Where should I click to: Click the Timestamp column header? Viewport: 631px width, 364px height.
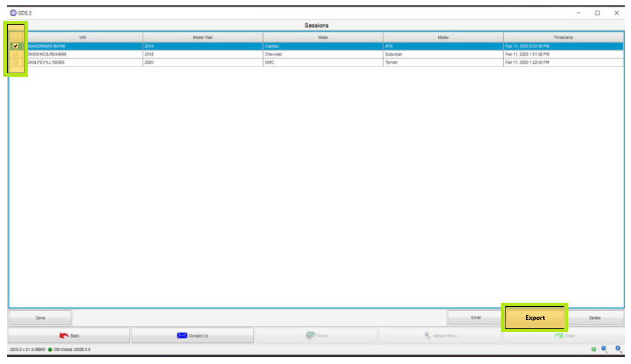click(x=563, y=37)
